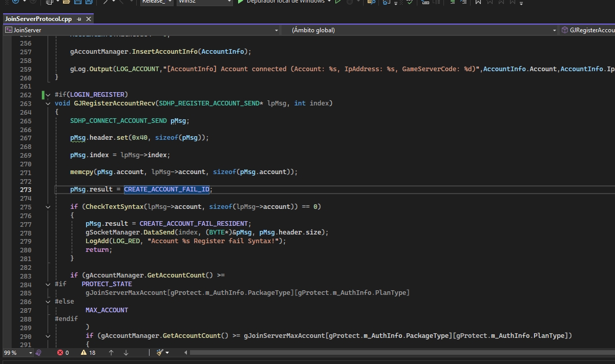Screen dimensions: 615x364
Task: Open the JoinServer project scope dropdown
Action: [x=141, y=30]
